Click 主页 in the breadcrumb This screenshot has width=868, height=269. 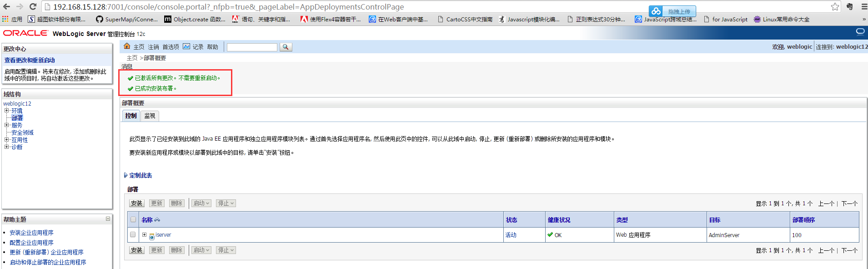(x=132, y=58)
